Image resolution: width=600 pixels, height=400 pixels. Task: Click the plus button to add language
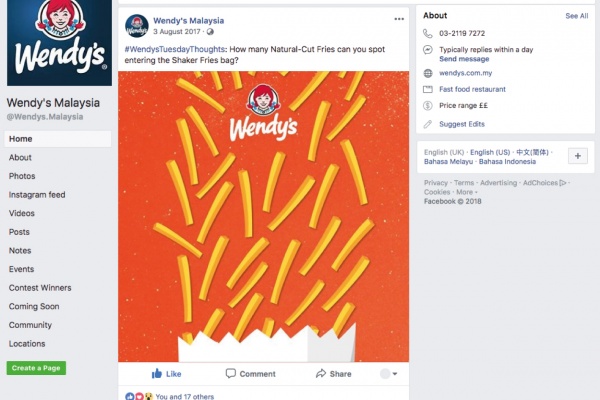(578, 156)
